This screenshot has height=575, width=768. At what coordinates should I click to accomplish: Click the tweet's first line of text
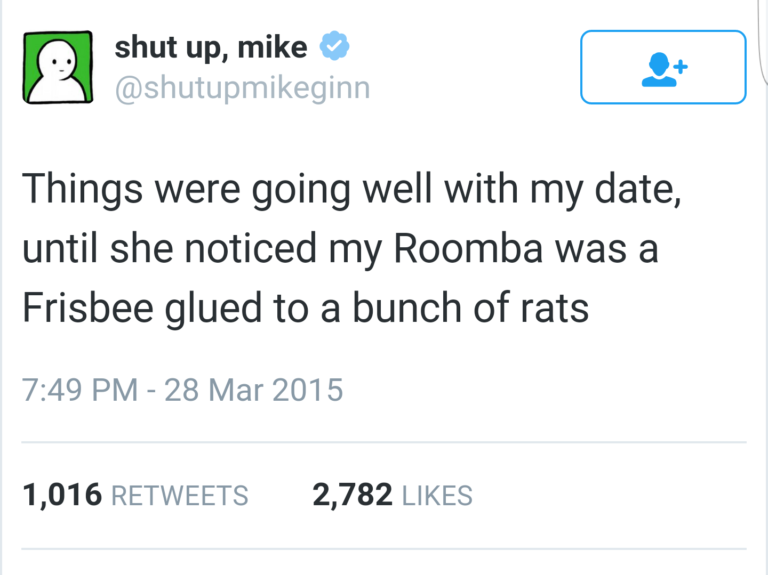tap(352, 190)
